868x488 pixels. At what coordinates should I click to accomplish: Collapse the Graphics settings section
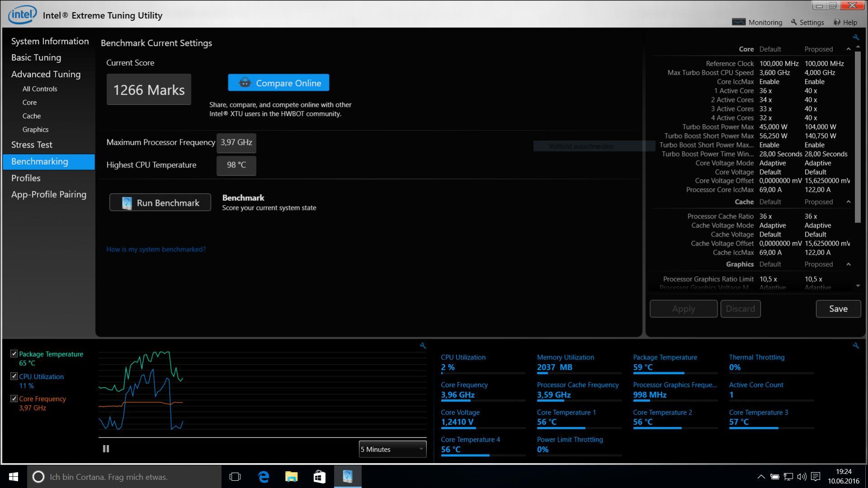click(849, 264)
